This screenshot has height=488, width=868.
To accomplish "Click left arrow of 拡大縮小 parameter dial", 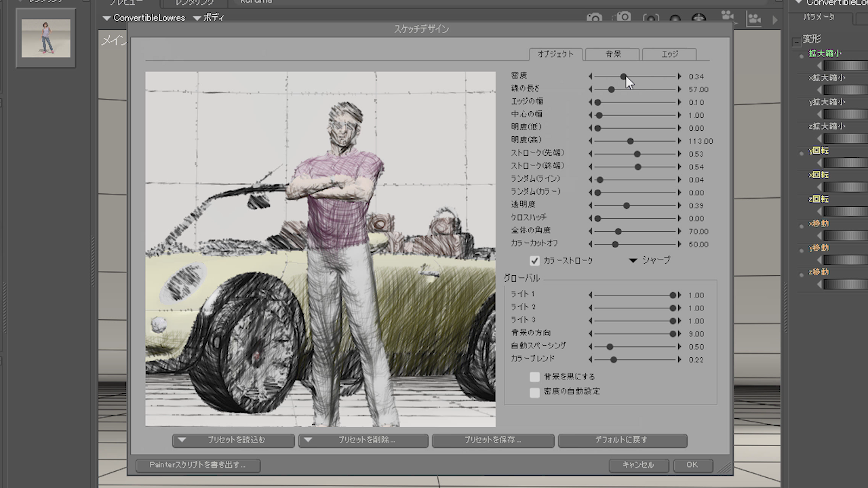I will (x=819, y=66).
